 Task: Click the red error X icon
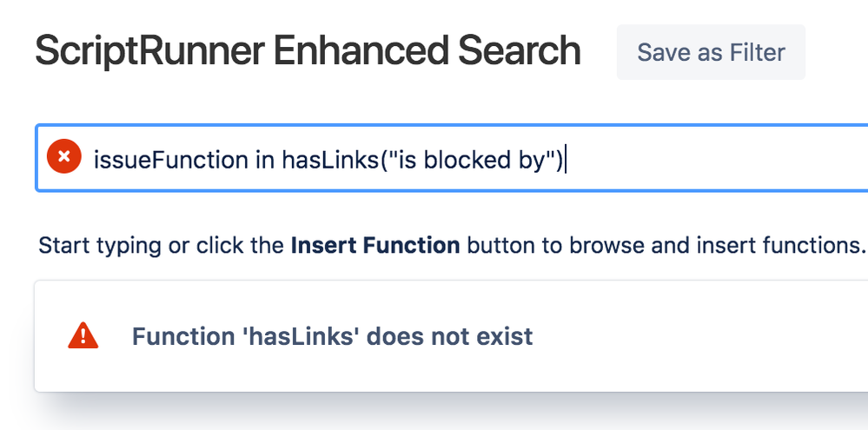(64, 156)
